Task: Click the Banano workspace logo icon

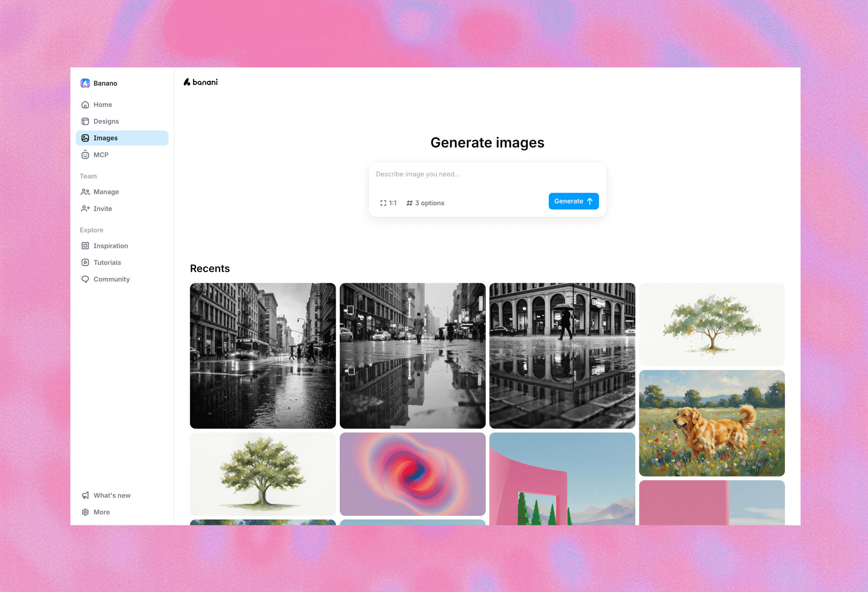Action: click(85, 83)
